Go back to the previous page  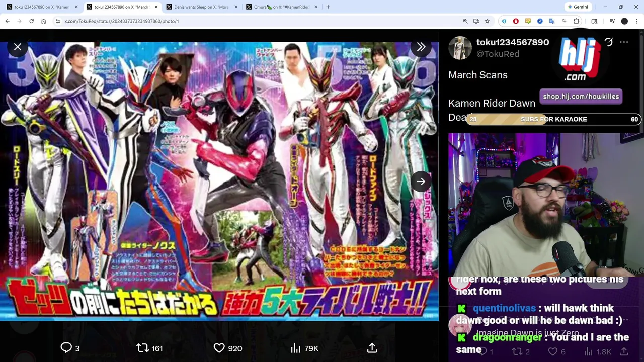tap(8, 21)
